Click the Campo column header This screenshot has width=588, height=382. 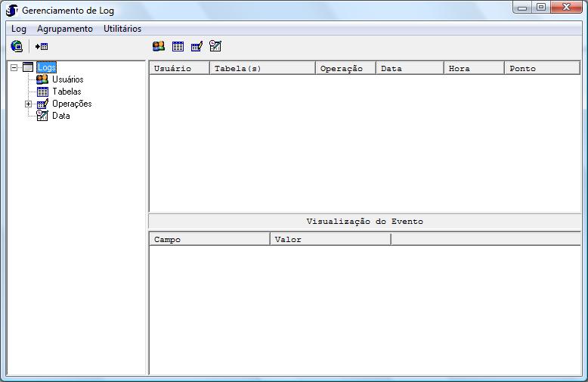click(209, 240)
